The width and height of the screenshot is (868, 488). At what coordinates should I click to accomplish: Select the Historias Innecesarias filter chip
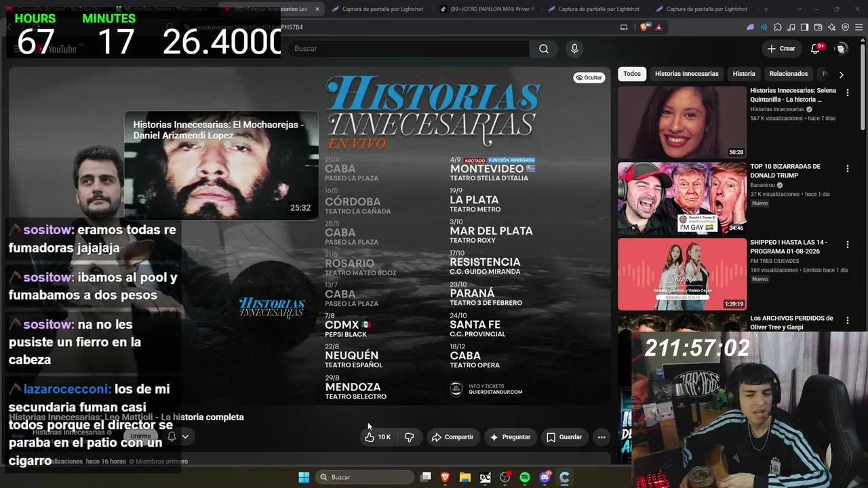coord(686,74)
